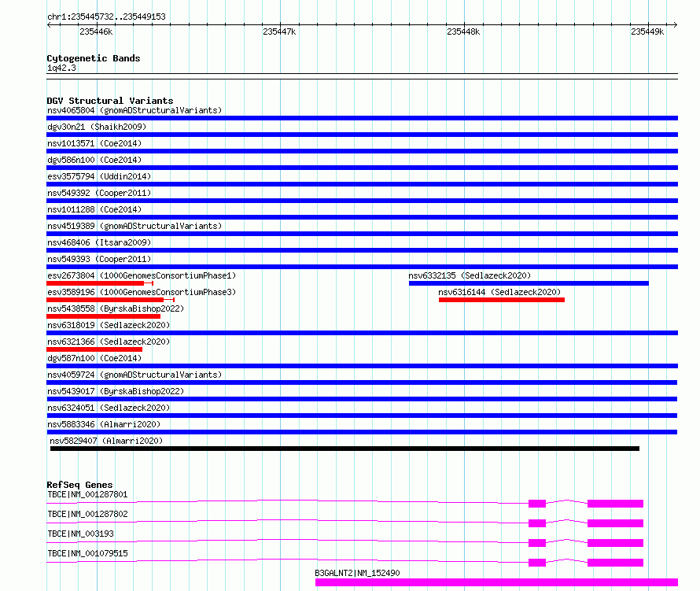Click red bar under nsv5438558
The width and height of the screenshot is (700, 591).
tap(104, 316)
